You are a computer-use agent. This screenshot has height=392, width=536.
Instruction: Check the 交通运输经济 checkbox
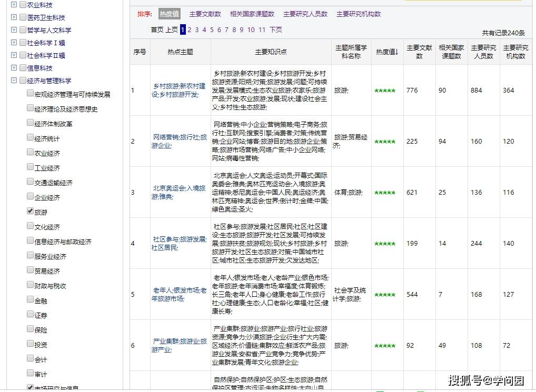[30, 182]
